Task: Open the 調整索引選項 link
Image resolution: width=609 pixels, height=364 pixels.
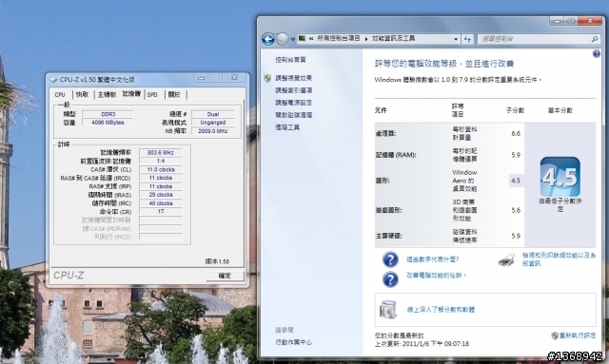Action: 294,90
